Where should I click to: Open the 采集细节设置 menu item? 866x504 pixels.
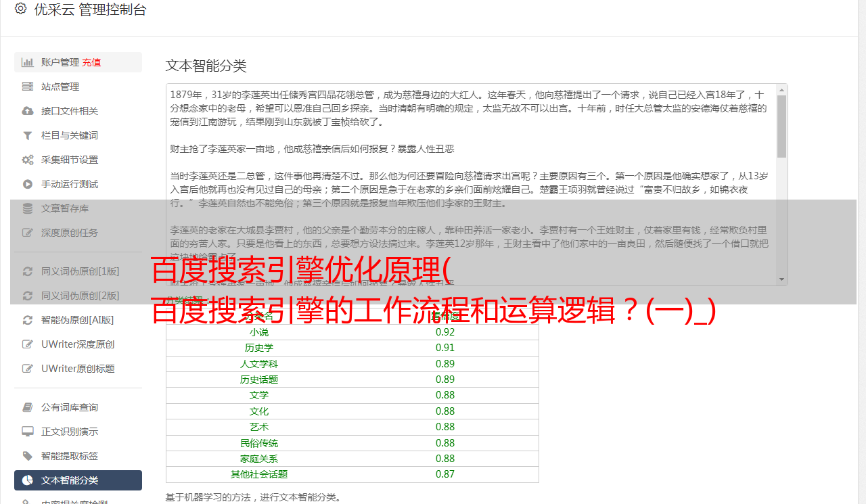[78, 160]
